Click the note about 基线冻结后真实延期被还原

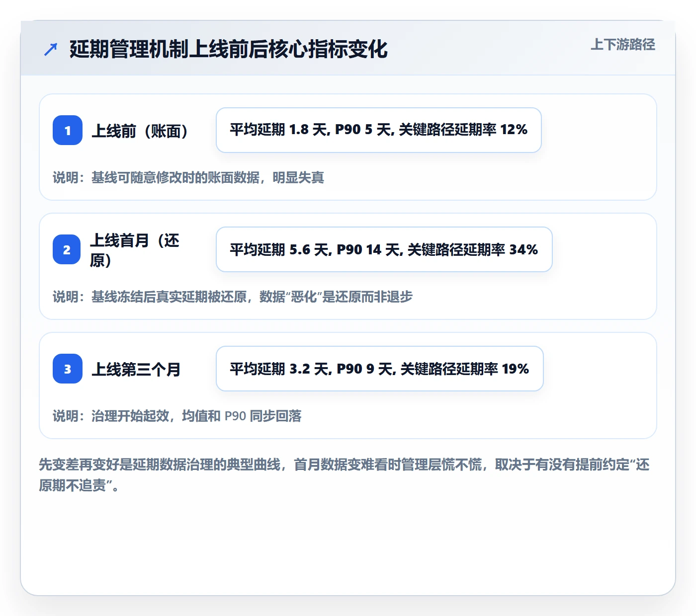coord(233,297)
